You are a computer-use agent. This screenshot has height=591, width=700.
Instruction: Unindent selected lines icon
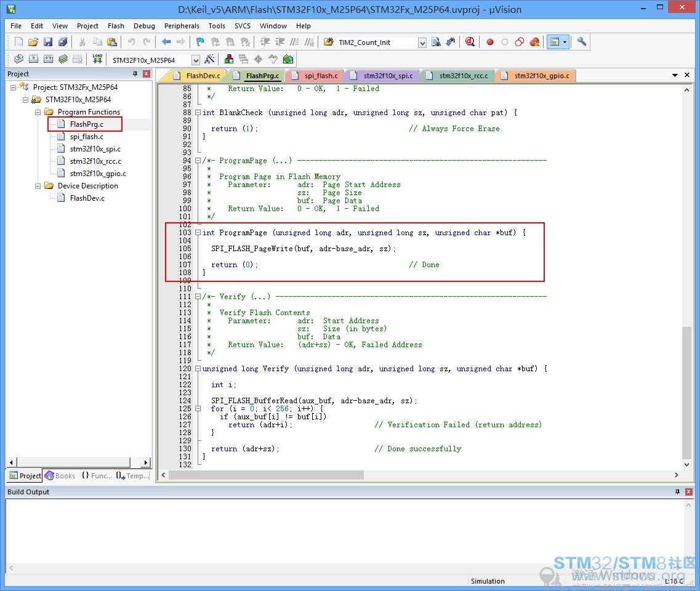point(280,42)
